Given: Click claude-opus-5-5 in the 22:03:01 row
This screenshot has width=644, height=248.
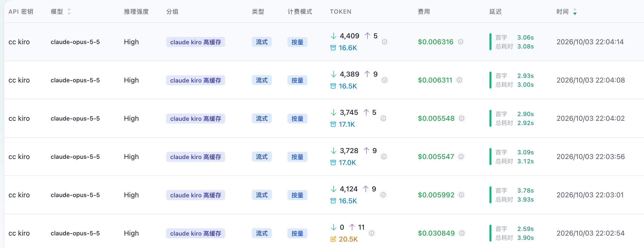Looking at the screenshot, I should (75, 195).
